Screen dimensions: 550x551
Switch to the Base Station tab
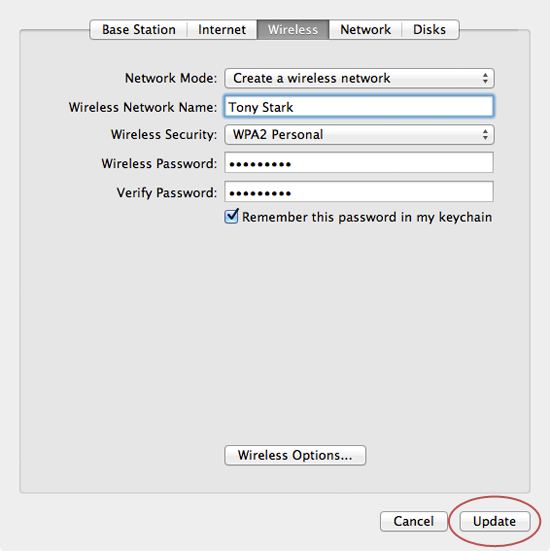tap(138, 30)
